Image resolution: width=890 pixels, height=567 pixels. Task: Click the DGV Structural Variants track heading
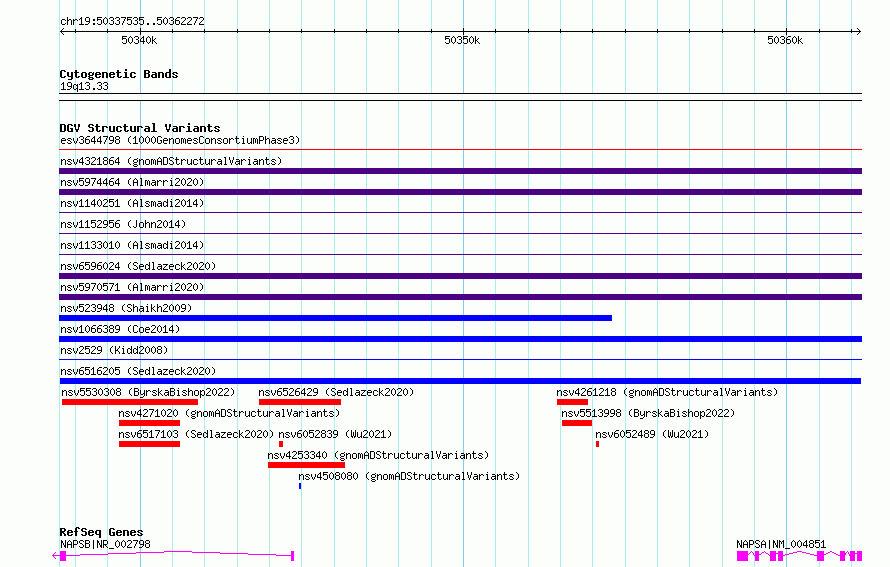coord(140,128)
